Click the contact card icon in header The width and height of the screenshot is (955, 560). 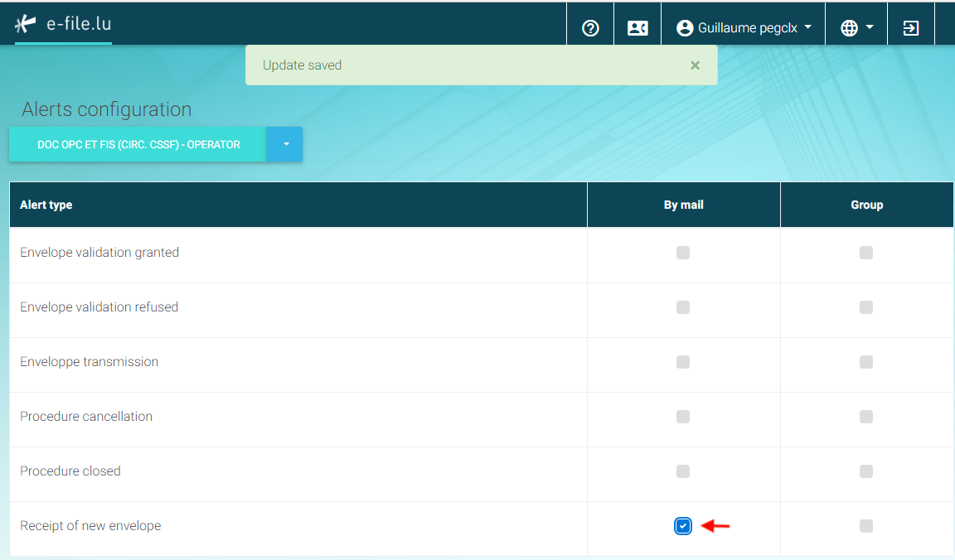(x=637, y=28)
